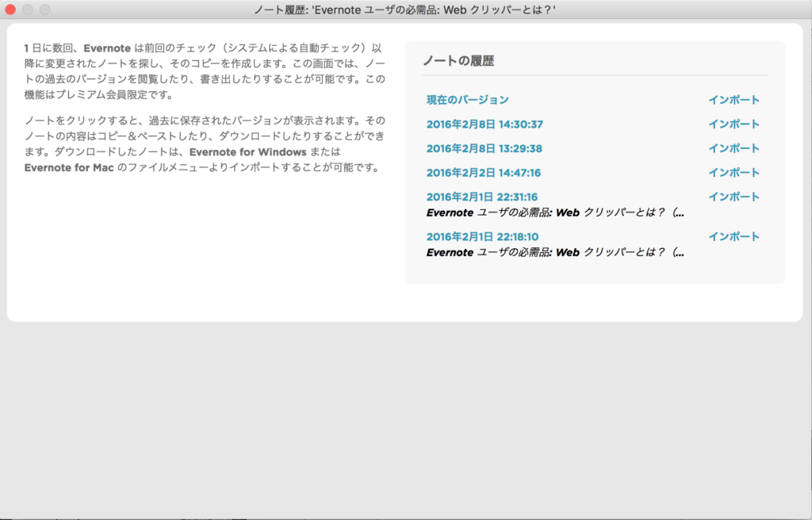Click インポート for the 22:31:16 version
The width and height of the screenshot is (812, 520).
point(733,197)
